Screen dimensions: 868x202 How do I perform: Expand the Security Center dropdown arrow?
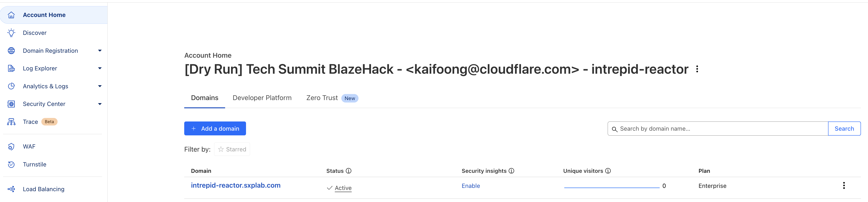pyautogui.click(x=100, y=104)
